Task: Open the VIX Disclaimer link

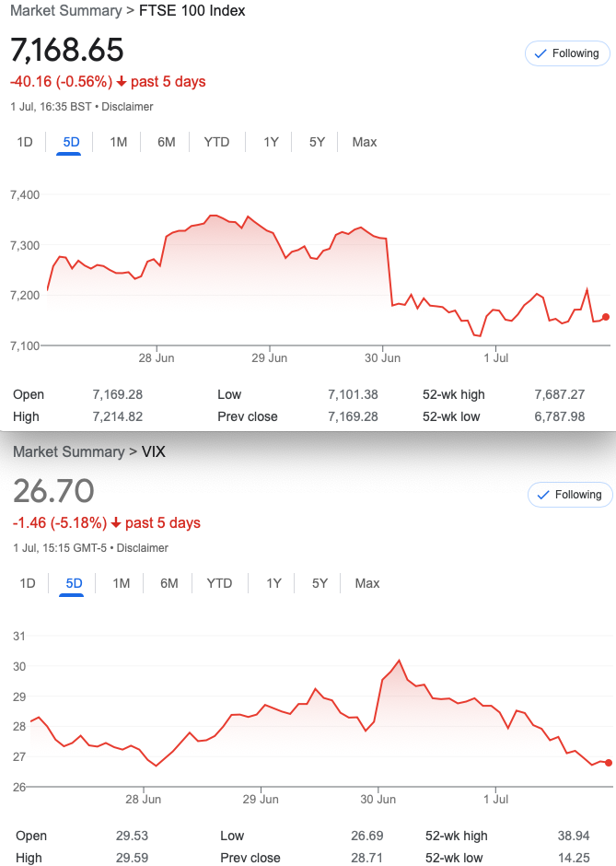Action: tap(143, 548)
